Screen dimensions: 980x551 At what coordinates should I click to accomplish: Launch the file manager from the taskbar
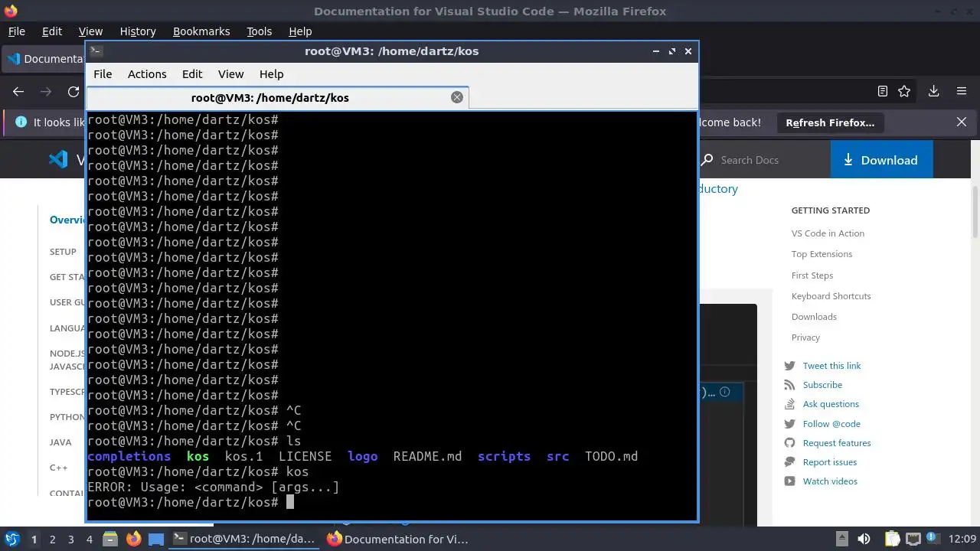[109, 539]
